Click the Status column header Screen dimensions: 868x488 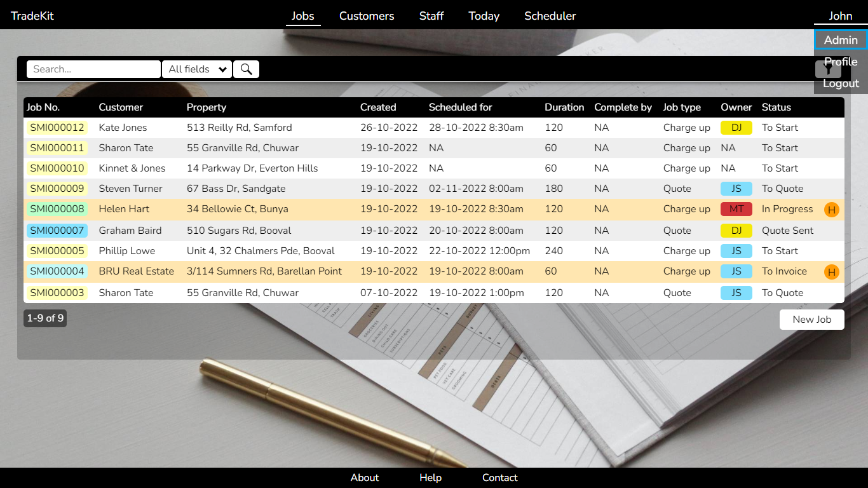[776, 107]
